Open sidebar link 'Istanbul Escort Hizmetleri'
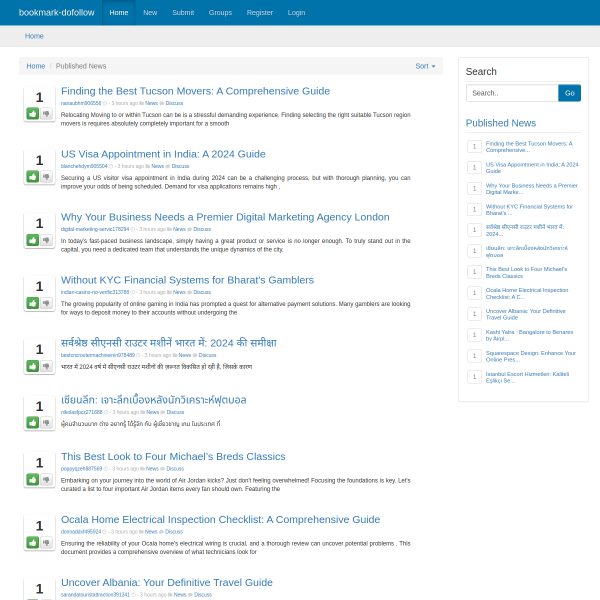The height and width of the screenshot is (600, 600). (527, 377)
